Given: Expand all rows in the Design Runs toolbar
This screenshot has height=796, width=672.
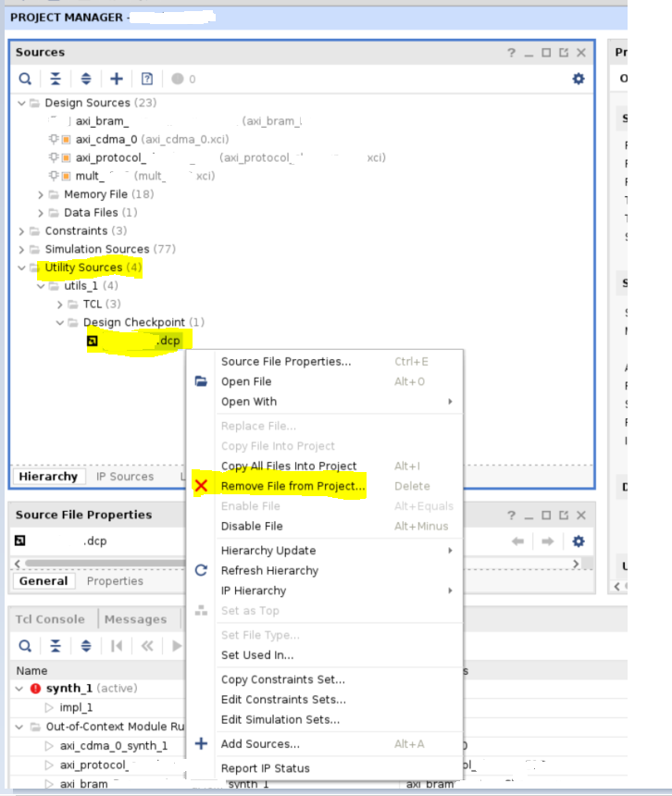Looking at the screenshot, I should tap(86, 645).
